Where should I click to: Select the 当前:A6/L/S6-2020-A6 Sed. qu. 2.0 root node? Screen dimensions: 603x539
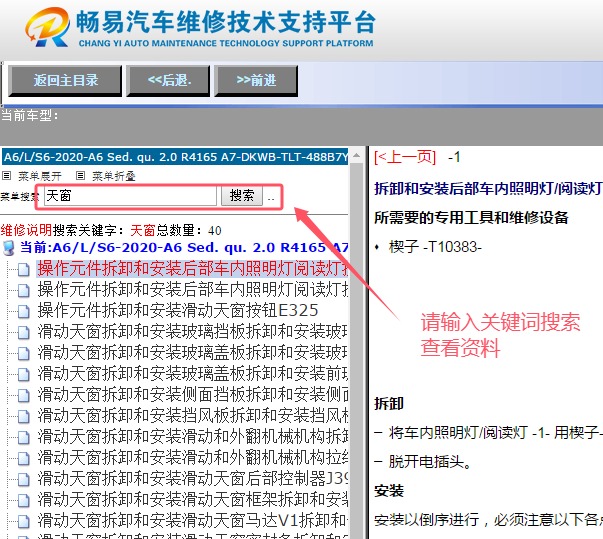click(x=184, y=248)
